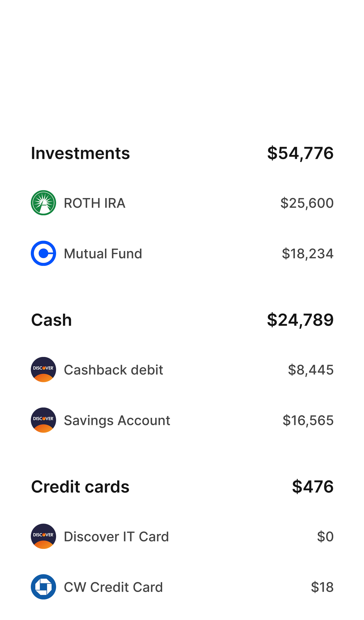
Task: Click the Coinbase logo beside Mutual Fund
Action: click(x=43, y=253)
